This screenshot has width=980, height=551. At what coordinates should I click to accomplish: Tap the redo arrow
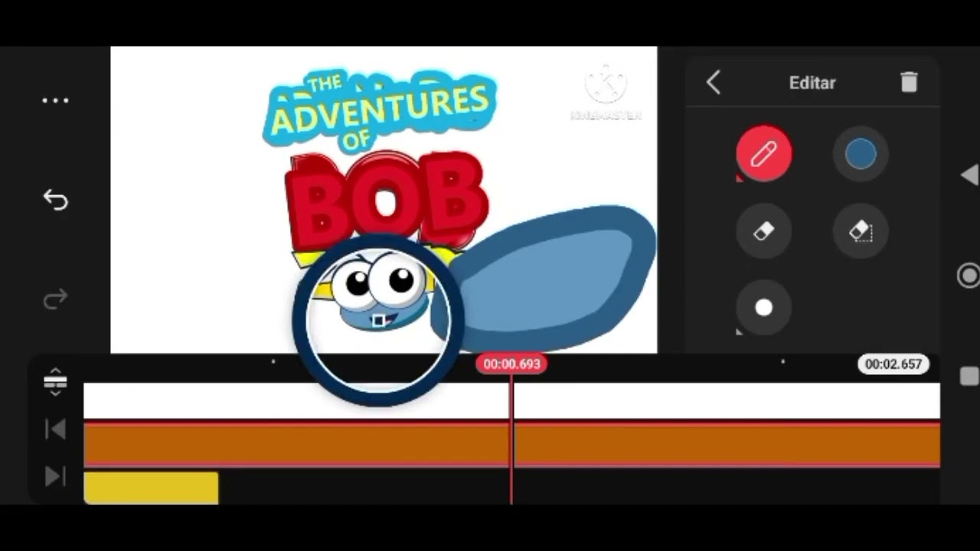(x=55, y=299)
